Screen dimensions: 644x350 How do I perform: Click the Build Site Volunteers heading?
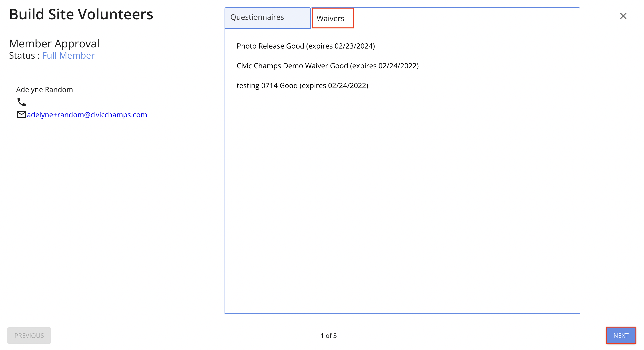click(81, 14)
